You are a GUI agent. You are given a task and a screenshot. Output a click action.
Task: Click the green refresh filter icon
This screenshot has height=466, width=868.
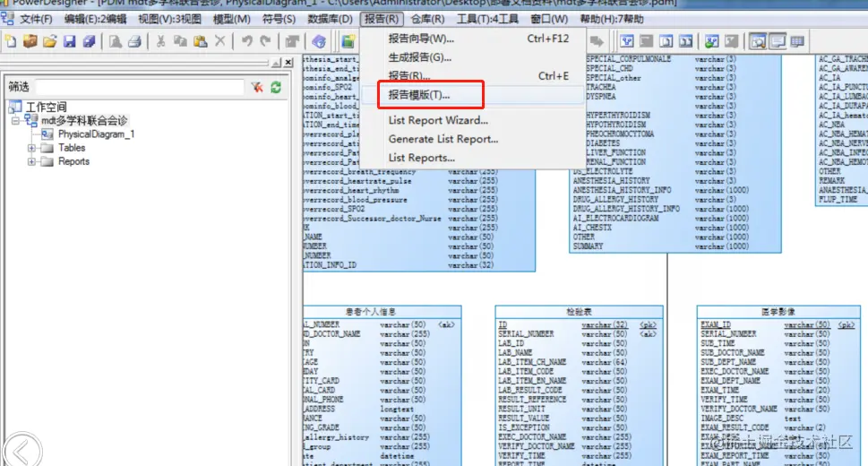[276, 87]
